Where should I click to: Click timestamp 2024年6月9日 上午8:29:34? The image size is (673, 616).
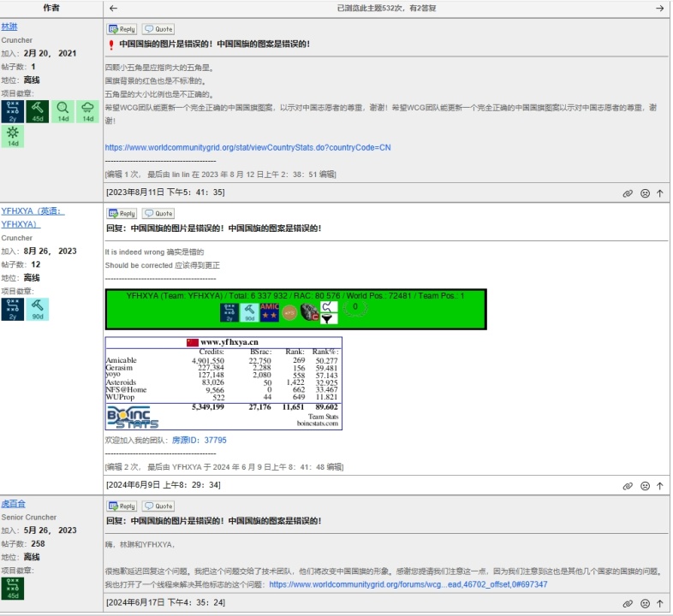coord(163,485)
